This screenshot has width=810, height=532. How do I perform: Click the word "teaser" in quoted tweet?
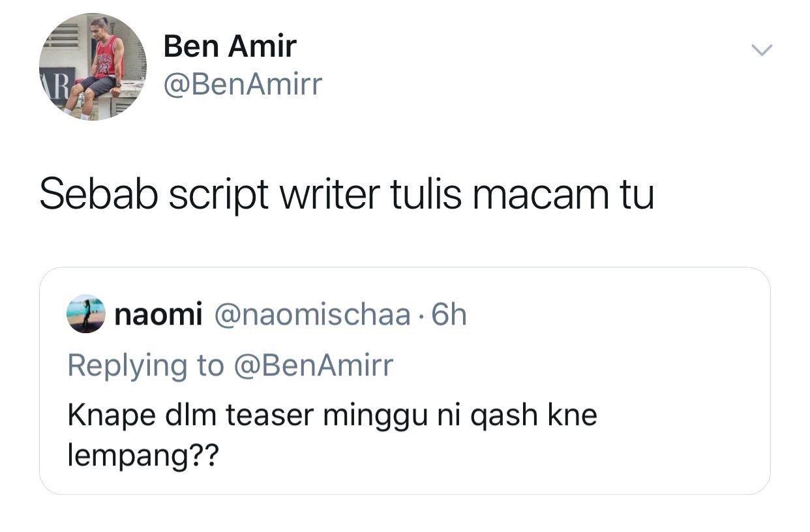tap(269, 415)
